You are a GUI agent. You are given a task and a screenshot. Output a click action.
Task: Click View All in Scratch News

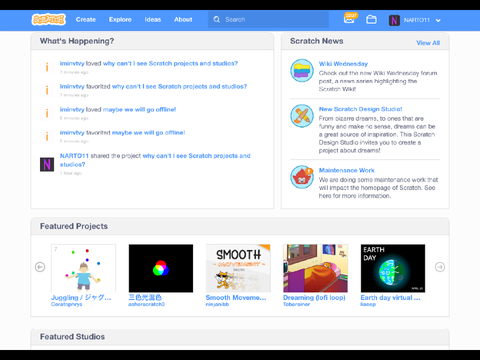(x=428, y=43)
